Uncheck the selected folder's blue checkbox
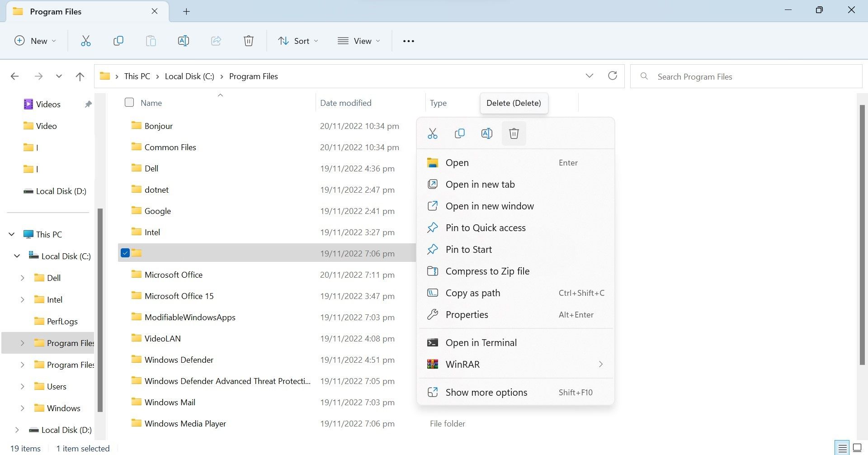 (125, 253)
